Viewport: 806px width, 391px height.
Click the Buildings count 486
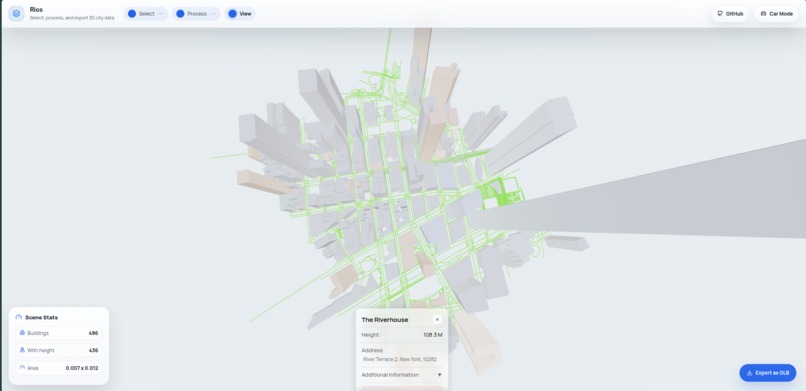pos(93,333)
